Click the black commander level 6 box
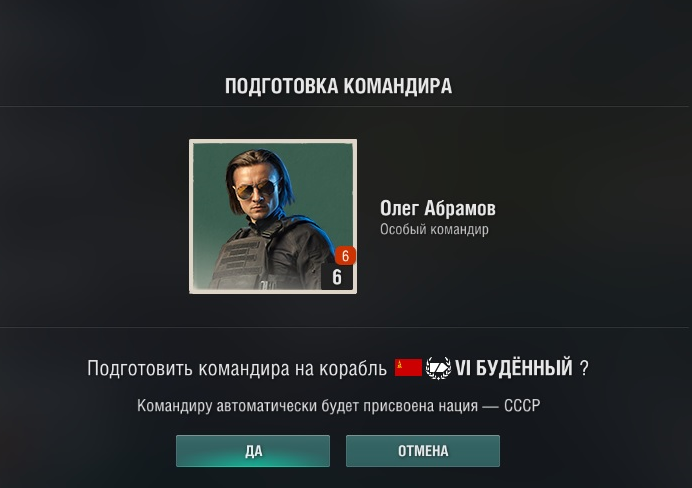This screenshot has height=488, width=692. pyautogui.click(x=337, y=277)
